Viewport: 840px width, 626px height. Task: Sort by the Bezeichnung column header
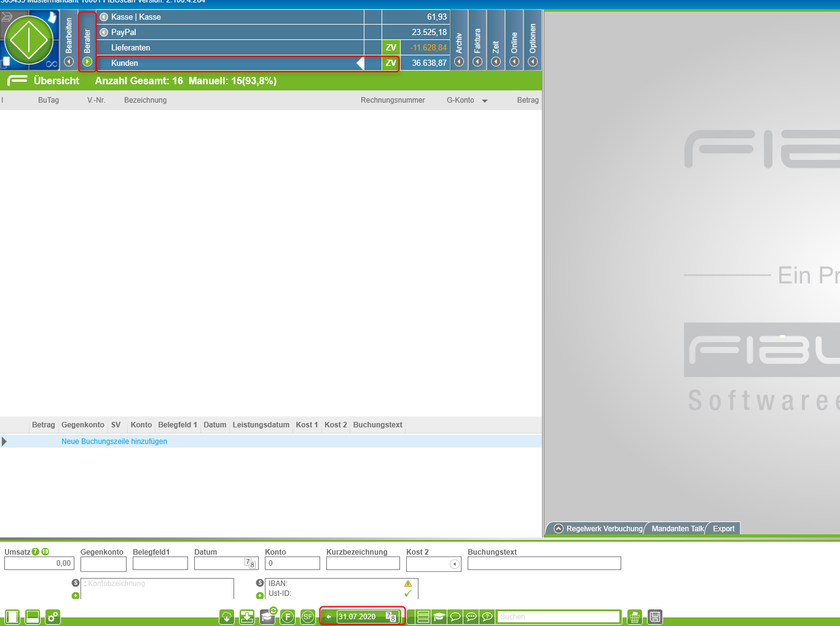[x=145, y=100]
